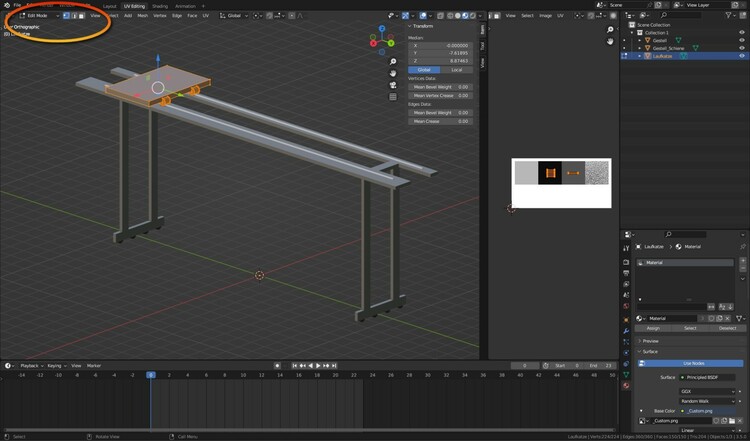Open the Vertex menu in viewport header
This screenshot has width=750, height=441.
point(160,16)
